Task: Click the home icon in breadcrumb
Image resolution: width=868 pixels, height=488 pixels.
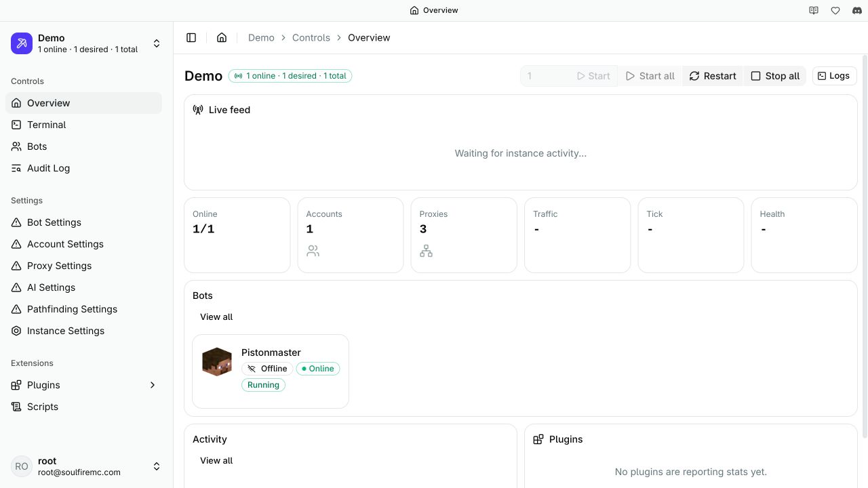Action: [x=222, y=38]
